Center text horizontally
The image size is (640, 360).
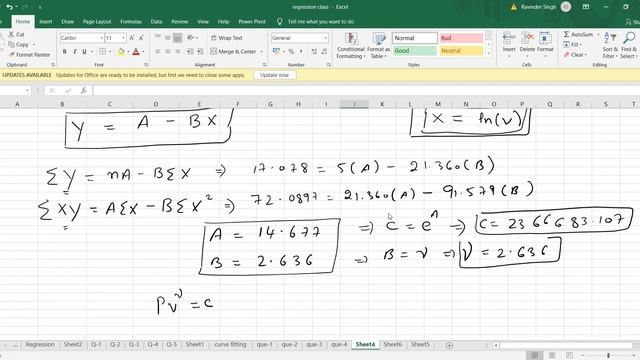click(x=167, y=51)
